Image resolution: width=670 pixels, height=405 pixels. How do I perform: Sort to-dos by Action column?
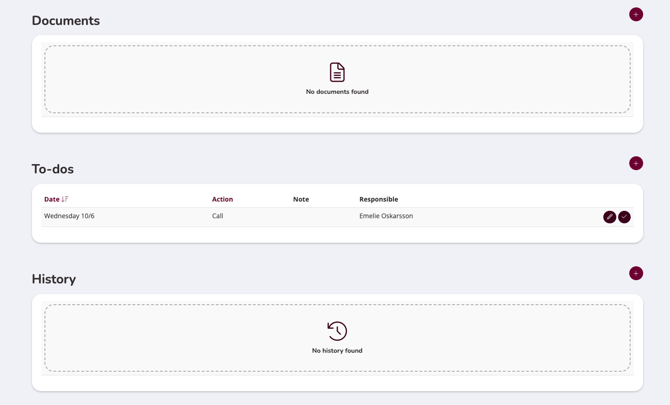(222, 199)
